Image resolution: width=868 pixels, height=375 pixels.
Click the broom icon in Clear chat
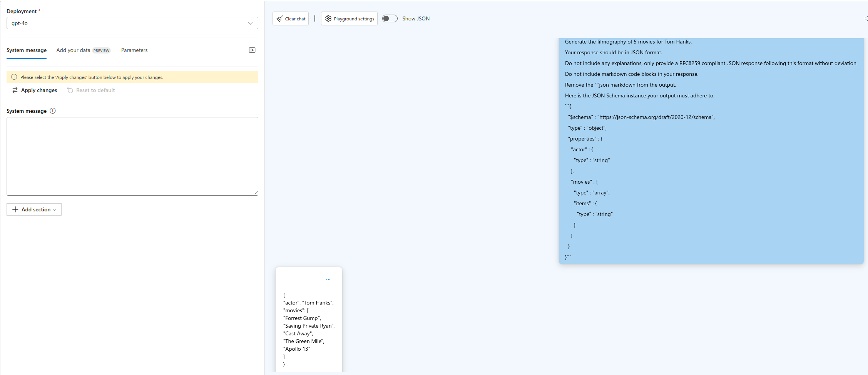280,18
